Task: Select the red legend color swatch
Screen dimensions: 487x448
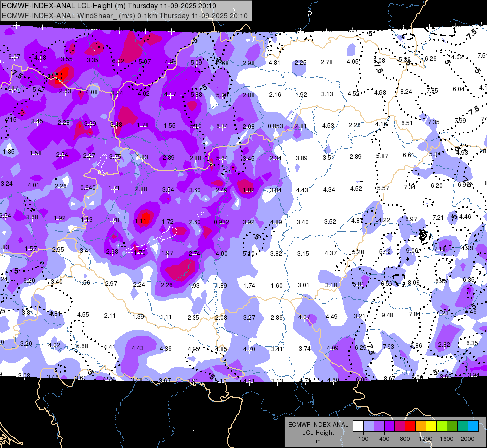Action: coord(410,426)
